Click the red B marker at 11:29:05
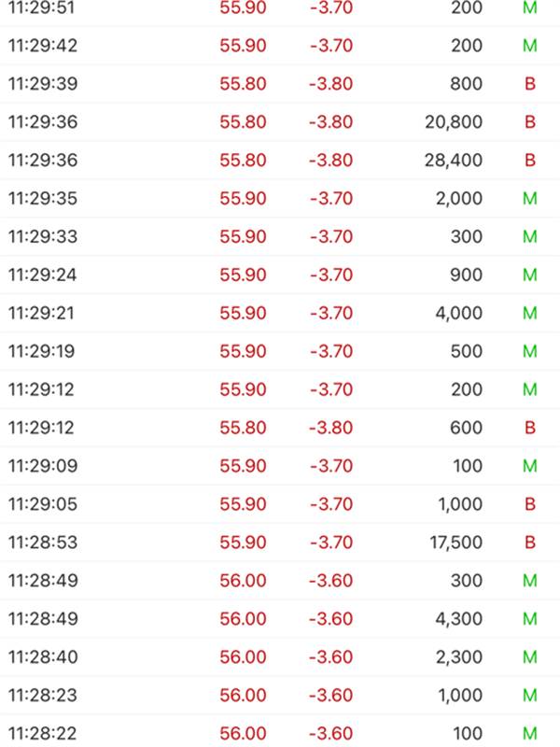This screenshot has width=560, height=747. pyautogui.click(x=530, y=504)
